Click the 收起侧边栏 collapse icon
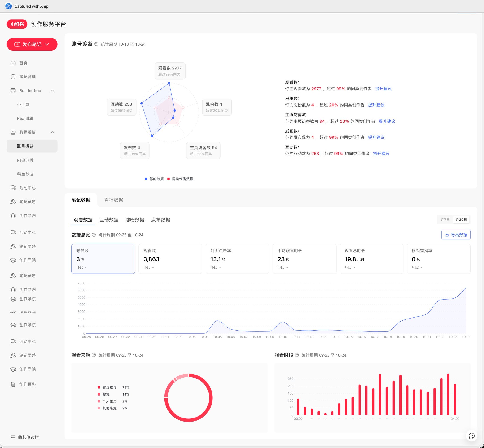The width and height of the screenshot is (484, 448). (13, 437)
